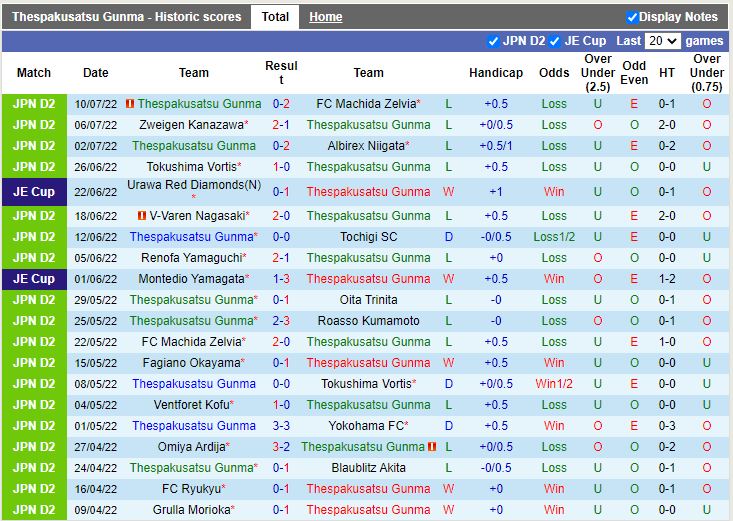Uncheck the JPN D2 league filter

point(493,41)
